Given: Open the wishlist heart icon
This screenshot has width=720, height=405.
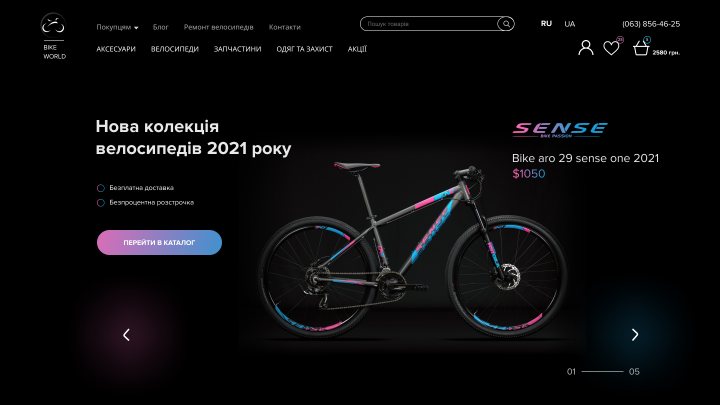Looking at the screenshot, I should 612,47.
